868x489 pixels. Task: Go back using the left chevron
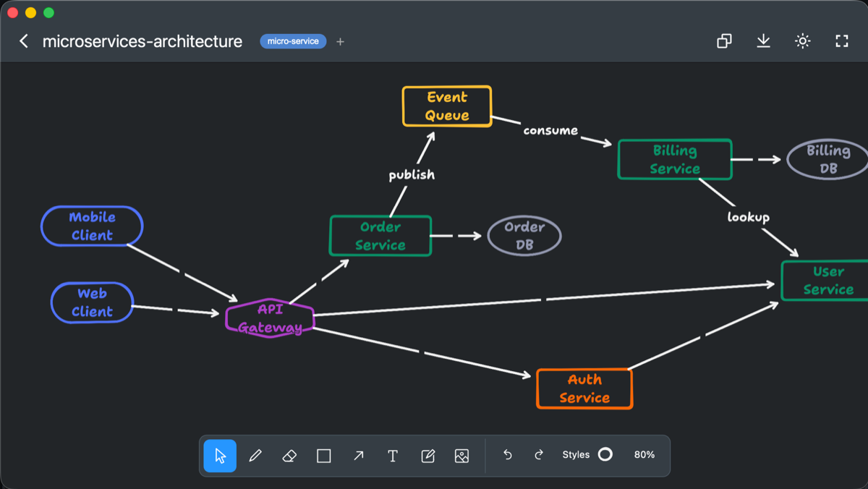click(x=24, y=41)
